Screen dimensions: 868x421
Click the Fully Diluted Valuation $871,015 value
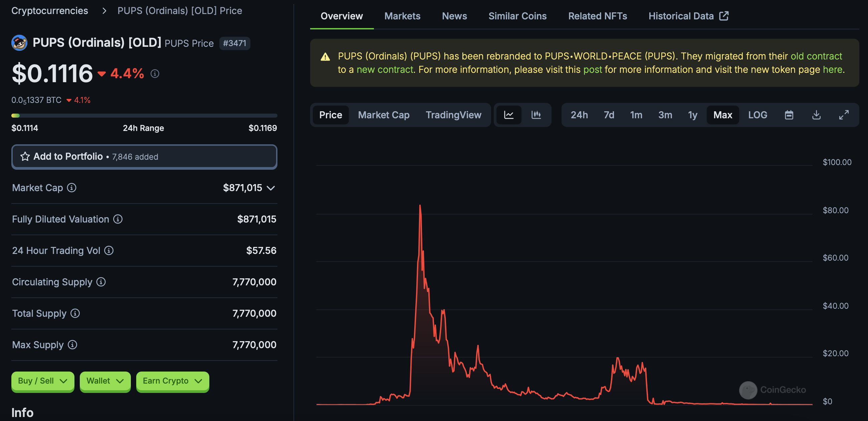point(256,219)
